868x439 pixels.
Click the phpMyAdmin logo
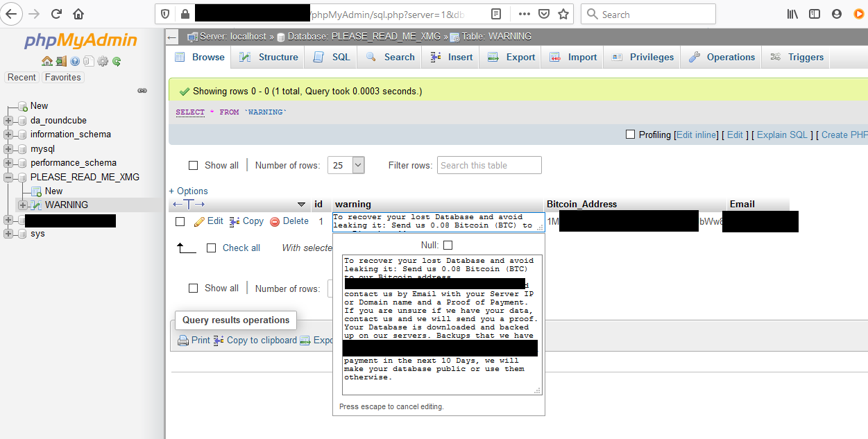(x=81, y=40)
